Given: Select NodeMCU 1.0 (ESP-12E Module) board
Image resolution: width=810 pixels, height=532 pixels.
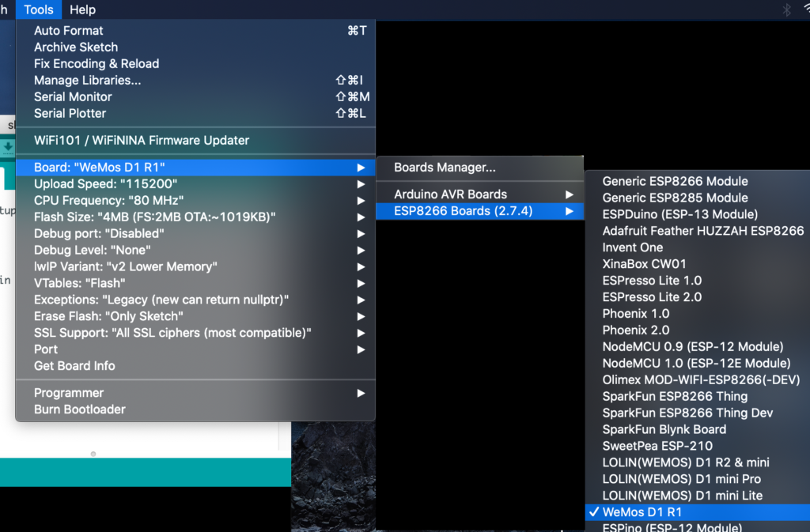Looking at the screenshot, I should (x=698, y=363).
